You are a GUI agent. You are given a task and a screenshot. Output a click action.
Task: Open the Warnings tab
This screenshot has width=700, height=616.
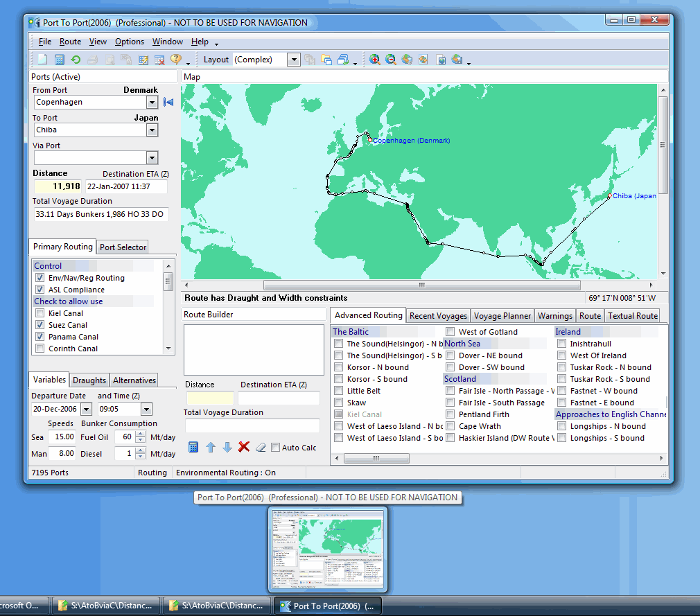pos(555,315)
